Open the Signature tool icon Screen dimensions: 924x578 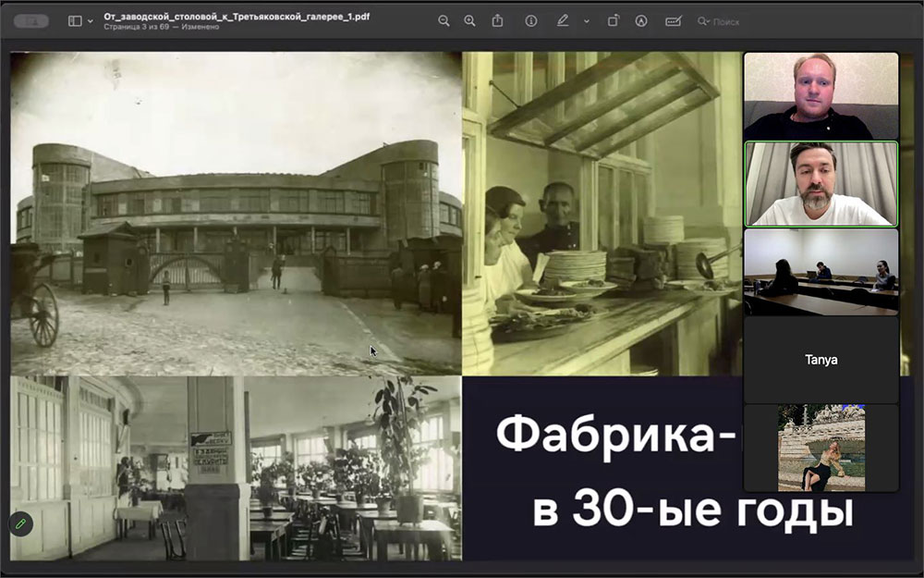click(640, 20)
